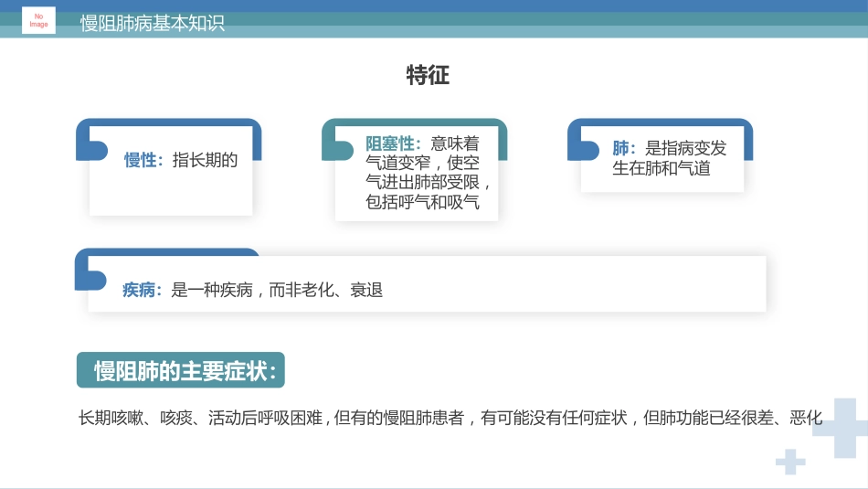868x489 pixels.
Task: Click the '特征' slide heading
Action: 428,75
